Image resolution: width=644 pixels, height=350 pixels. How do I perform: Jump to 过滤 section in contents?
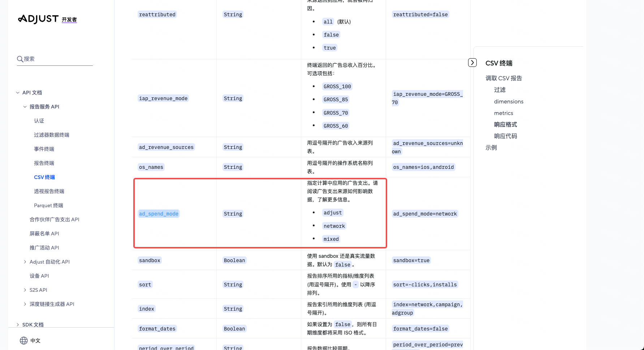pos(500,90)
